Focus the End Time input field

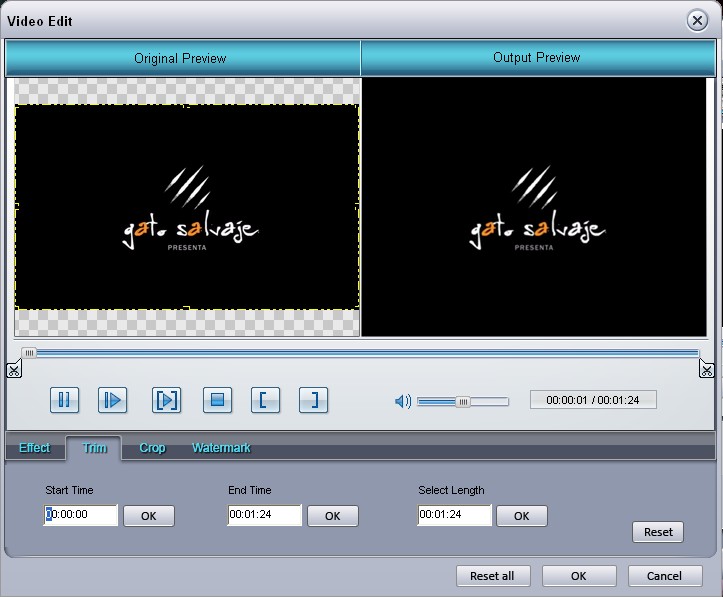[x=265, y=514]
